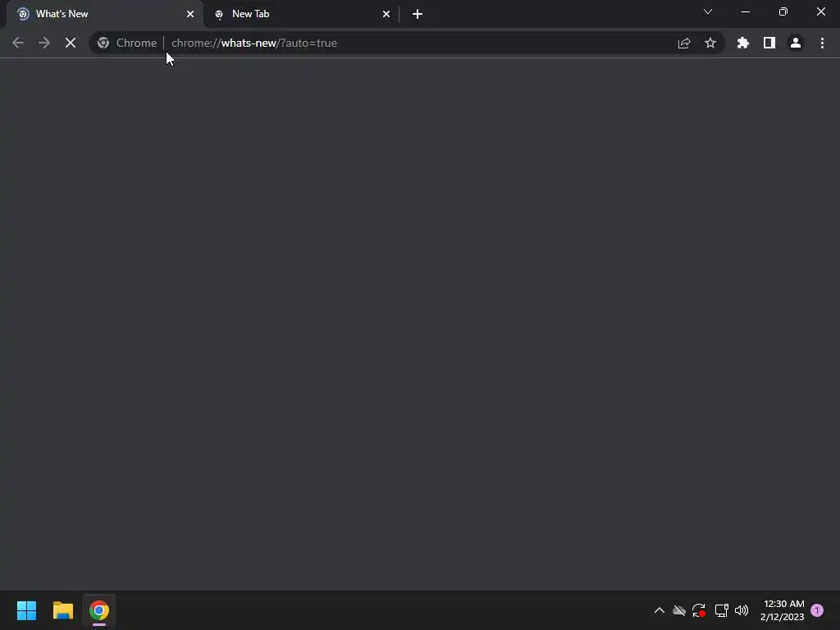Open the Extensions puzzle icon
Screen dimensions: 840x630
(x=743, y=43)
